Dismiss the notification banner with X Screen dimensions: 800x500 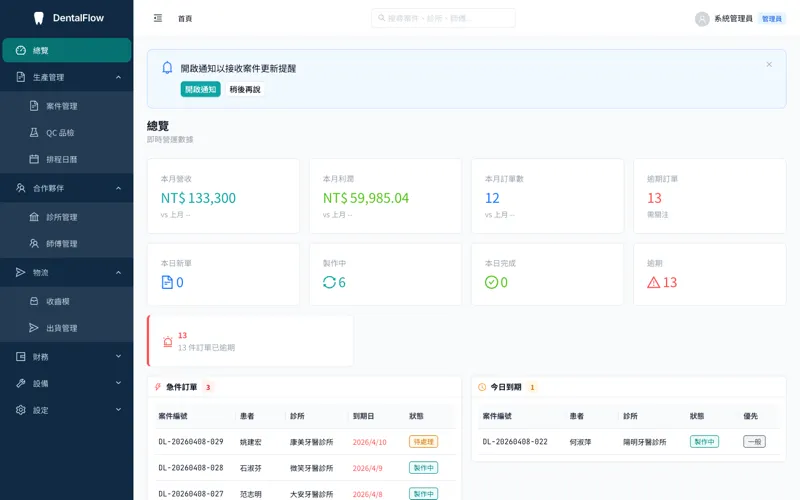(769, 64)
